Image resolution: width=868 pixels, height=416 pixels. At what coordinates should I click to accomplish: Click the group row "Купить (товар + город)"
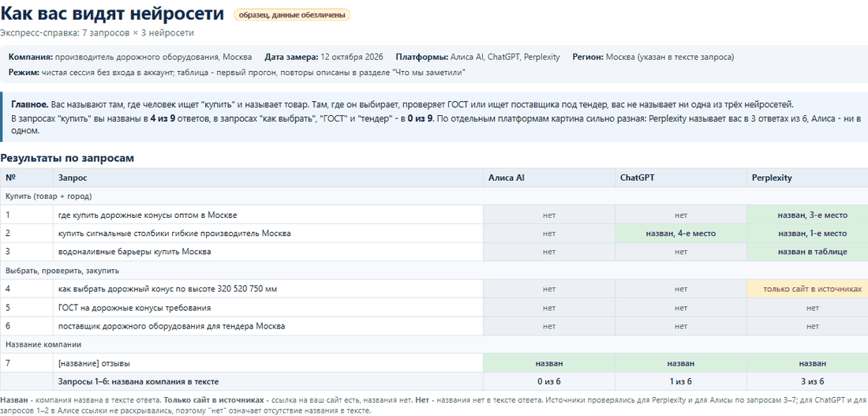click(434, 196)
